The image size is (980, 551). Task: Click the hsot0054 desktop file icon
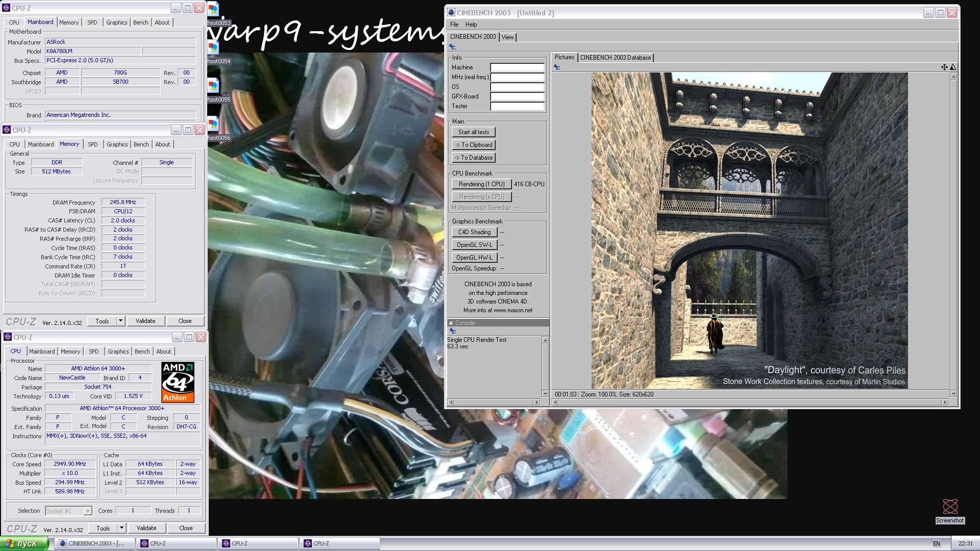213,47
